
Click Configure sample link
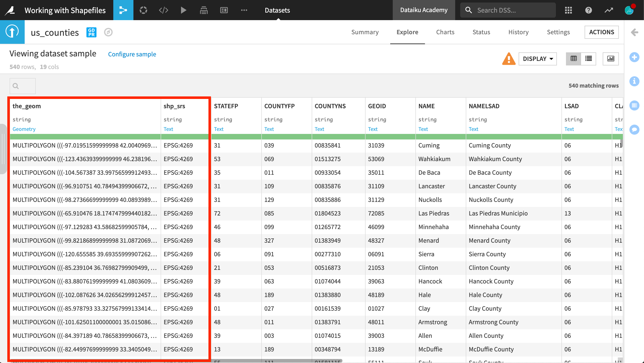(132, 54)
